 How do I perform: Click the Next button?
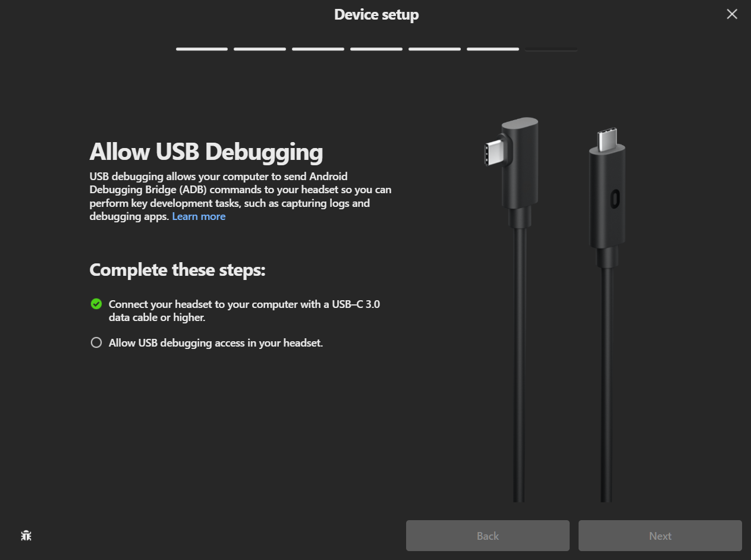[660, 536]
